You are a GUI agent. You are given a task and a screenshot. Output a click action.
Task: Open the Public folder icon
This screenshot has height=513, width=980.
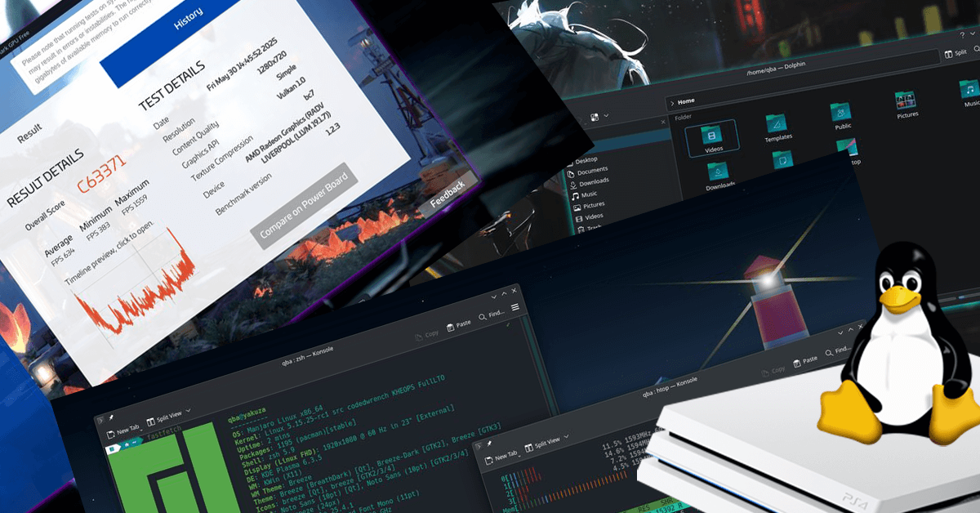tap(841, 114)
